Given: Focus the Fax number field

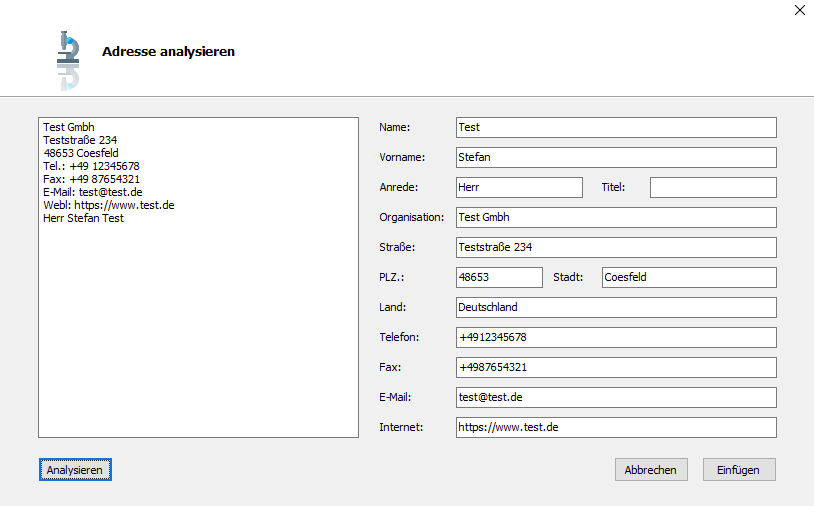Looking at the screenshot, I should tap(616, 367).
